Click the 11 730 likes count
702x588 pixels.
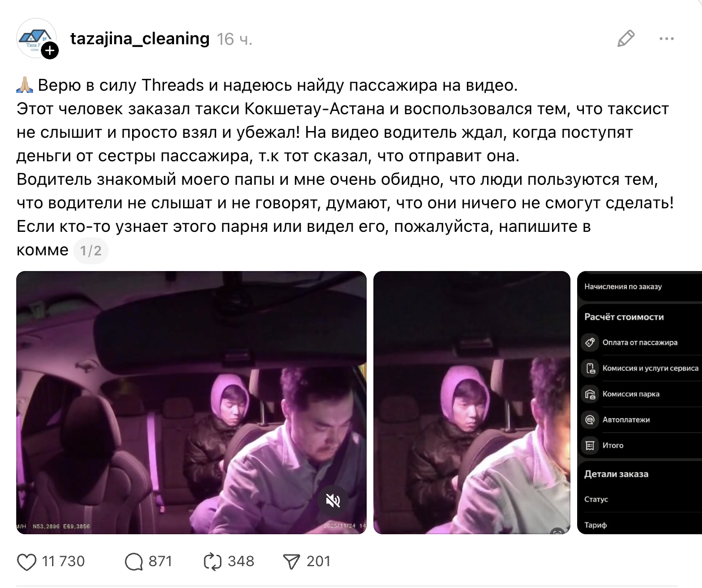[x=63, y=562]
